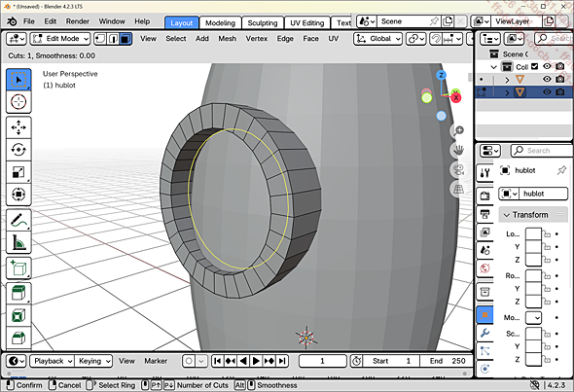Image resolution: width=574 pixels, height=392 pixels.
Task: Open the Global transform orientation dropdown
Action: pyautogui.click(x=378, y=39)
